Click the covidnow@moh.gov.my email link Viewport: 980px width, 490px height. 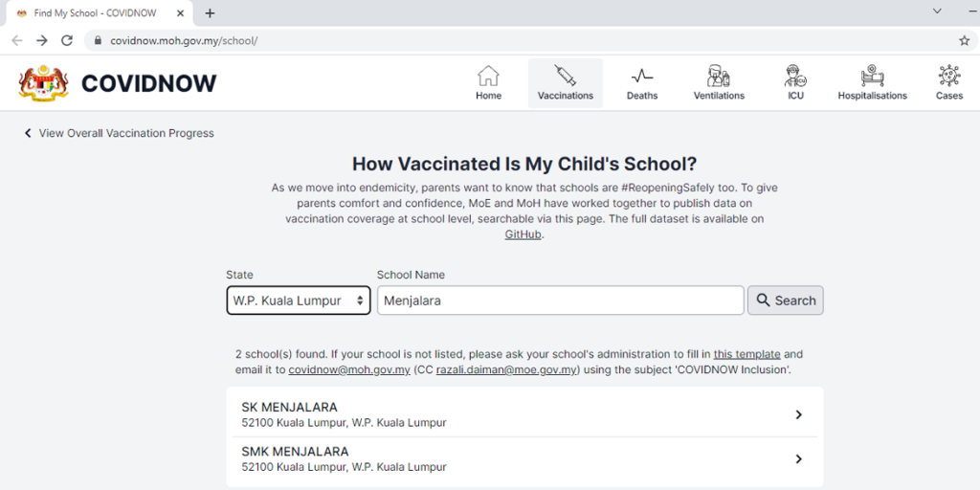pyautogui.click(x=348, y=370)
